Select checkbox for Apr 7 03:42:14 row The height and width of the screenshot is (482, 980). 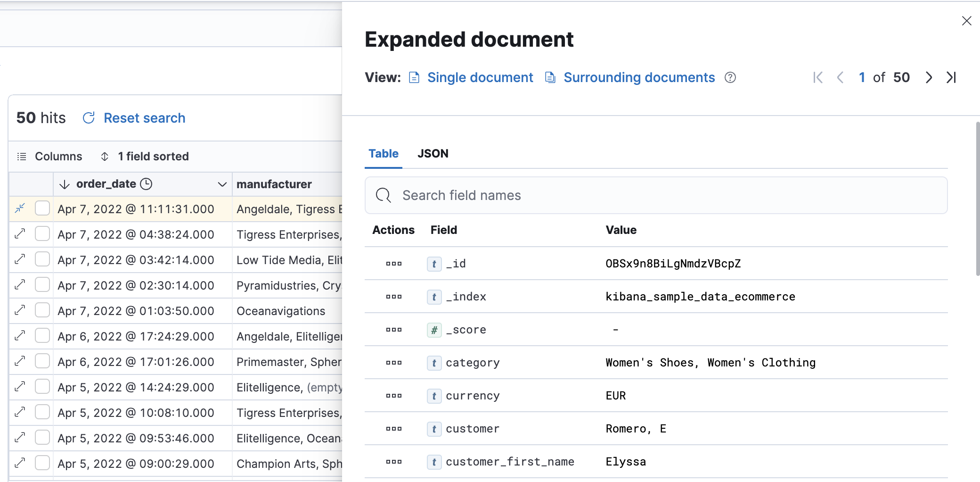click(x=42, y=259)
